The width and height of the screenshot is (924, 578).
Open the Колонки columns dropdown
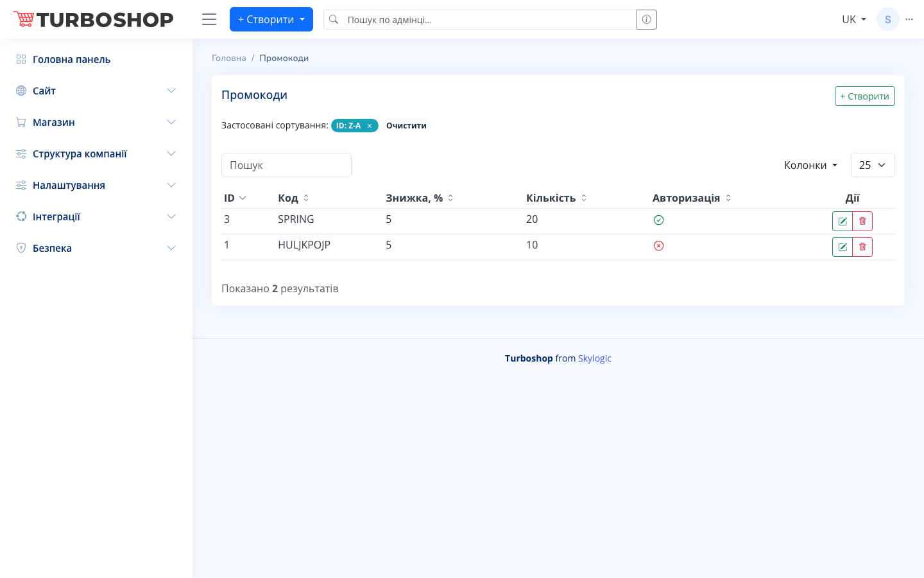pos(810,165)
